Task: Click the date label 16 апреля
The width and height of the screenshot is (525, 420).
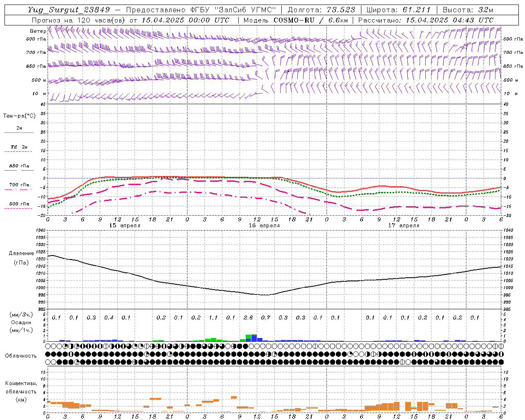Action: tap(264, 226)
